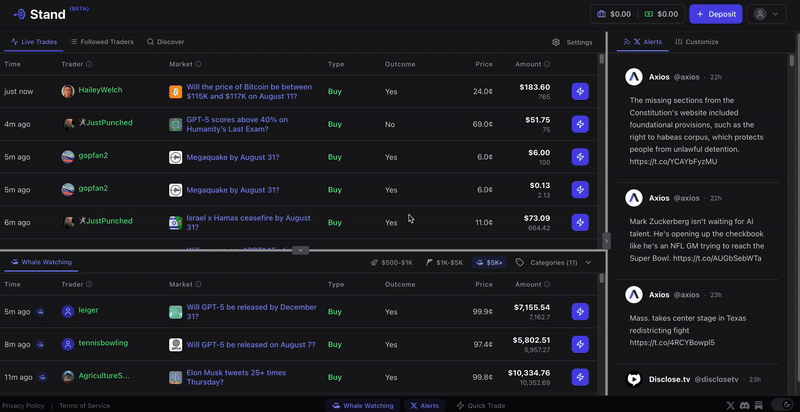Open the Customize tab
This screenshot has width=800, height=412.
pyautogui.click(x=696, y=42)
